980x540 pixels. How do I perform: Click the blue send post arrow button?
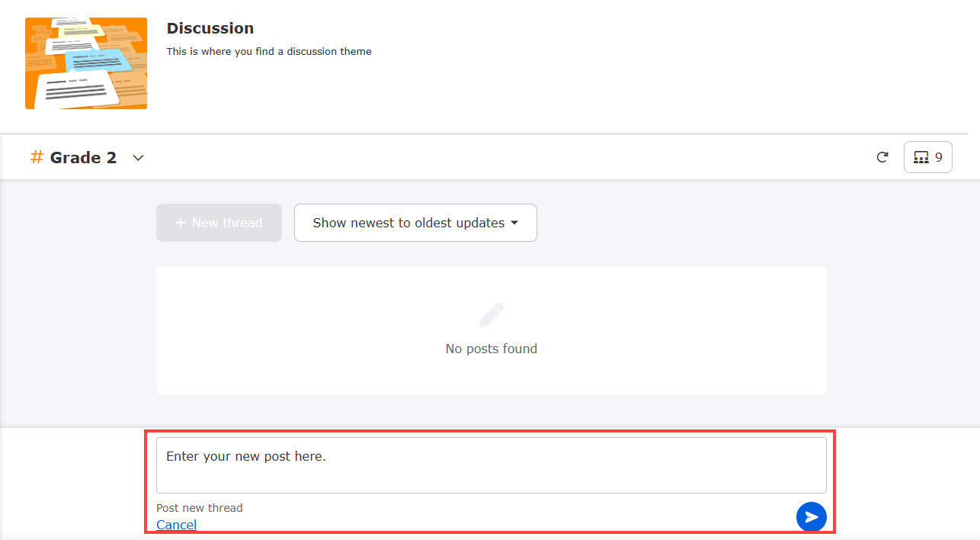(x=811, y=517)
